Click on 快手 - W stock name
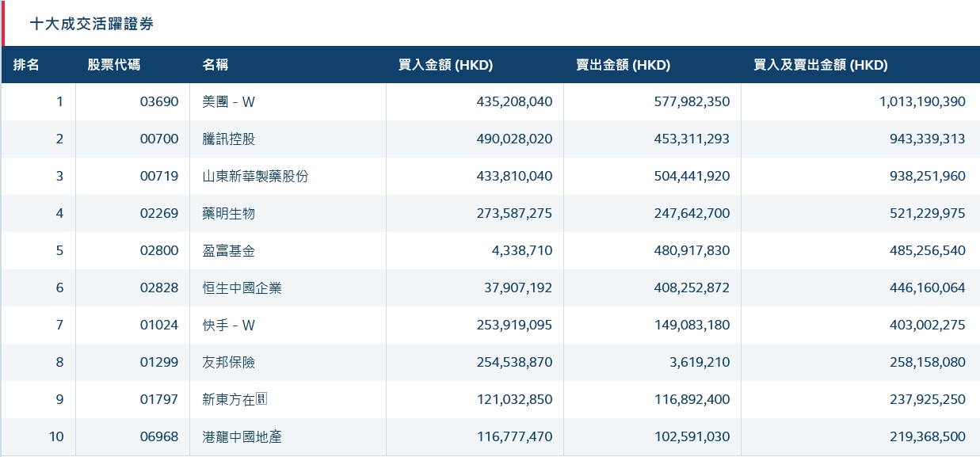This screenshot has height=457, width=980. (229, 325)
